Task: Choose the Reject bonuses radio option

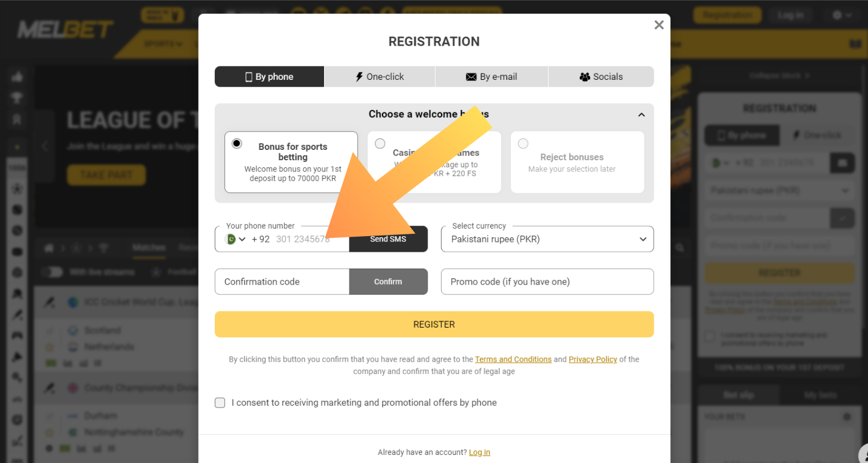Action: [x=523, y=144]
